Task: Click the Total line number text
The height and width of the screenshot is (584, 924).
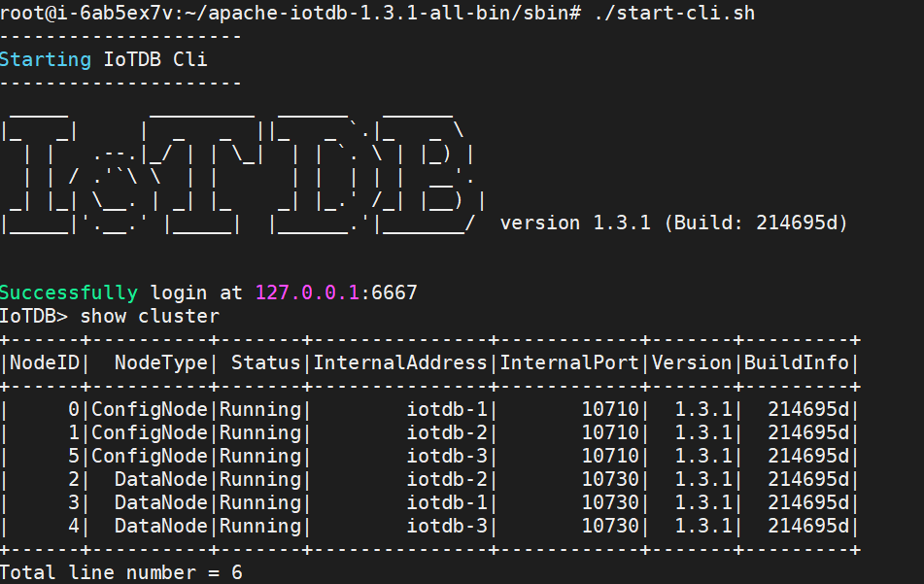Action: point(120,572)
